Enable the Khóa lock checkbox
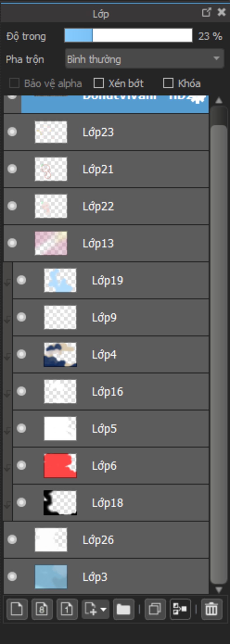Viewport: 230px width, 644px height. click(x=168, y=83)
